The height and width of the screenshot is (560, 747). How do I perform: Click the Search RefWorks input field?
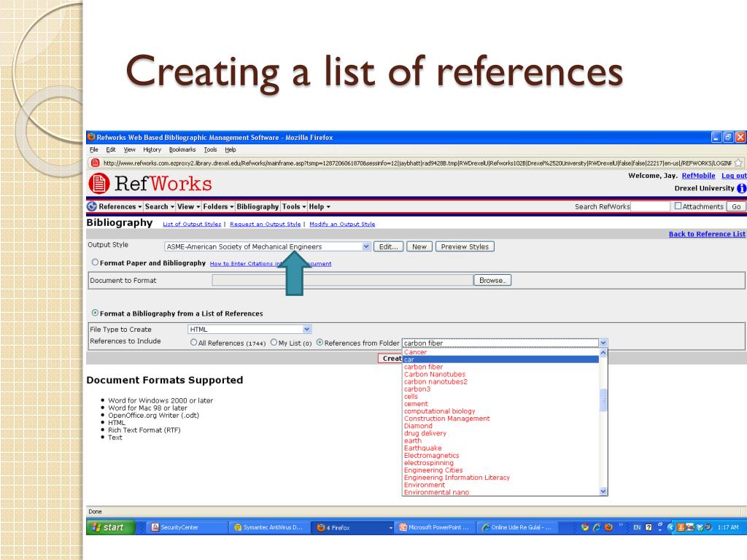pos(650,206)
